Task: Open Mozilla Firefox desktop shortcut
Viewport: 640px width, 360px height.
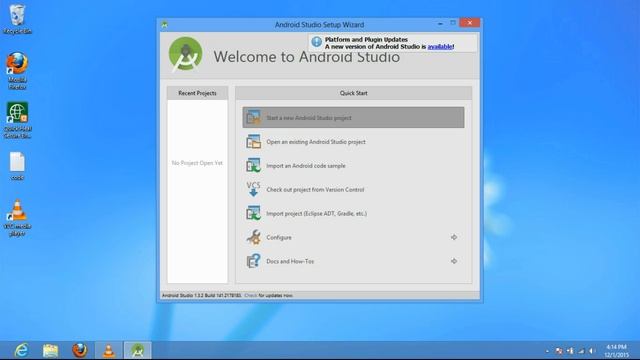Action: coord(17,71)
